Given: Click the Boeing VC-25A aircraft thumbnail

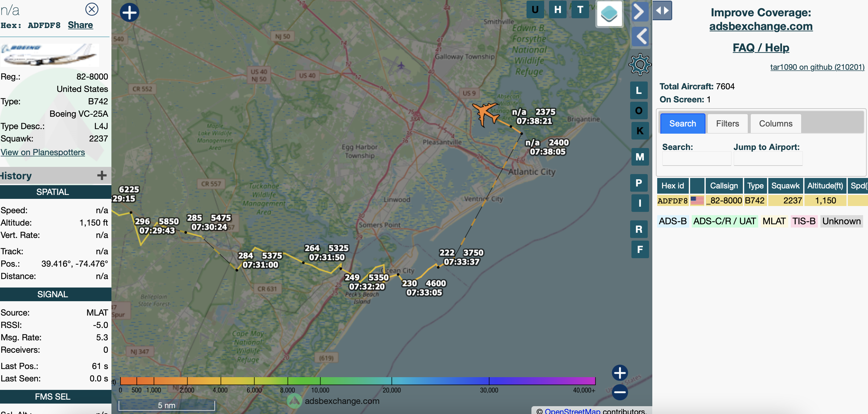Looking at the screenshot, I should click(50, 55).
